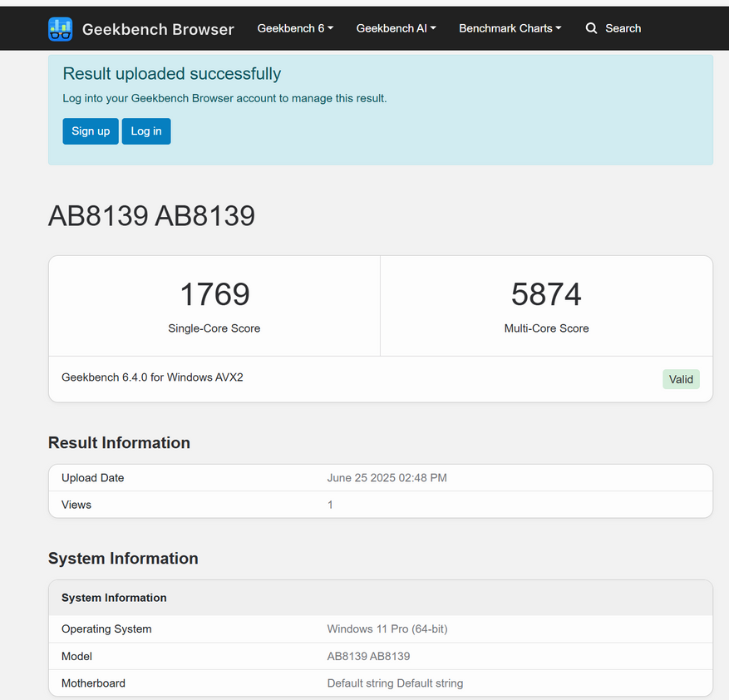Click the Geekbench glasses logo icon
The image size is (729, 700).
60,29
